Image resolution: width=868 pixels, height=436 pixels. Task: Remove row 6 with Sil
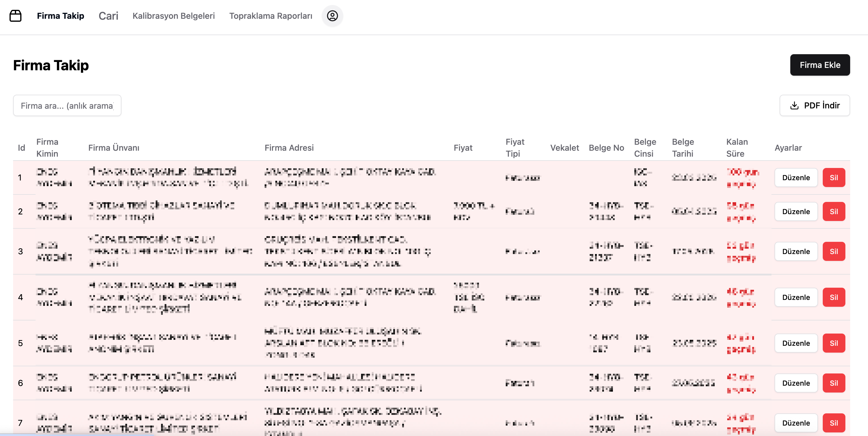tap(834, 383)
